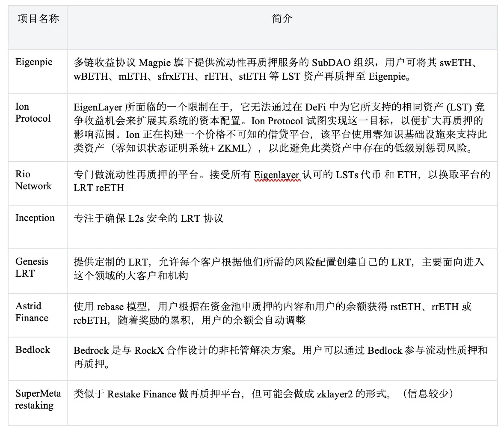This screenshot has height=436, width=504.
Task: Click the 项目名称 column header
Action: [x=39, y=19]
